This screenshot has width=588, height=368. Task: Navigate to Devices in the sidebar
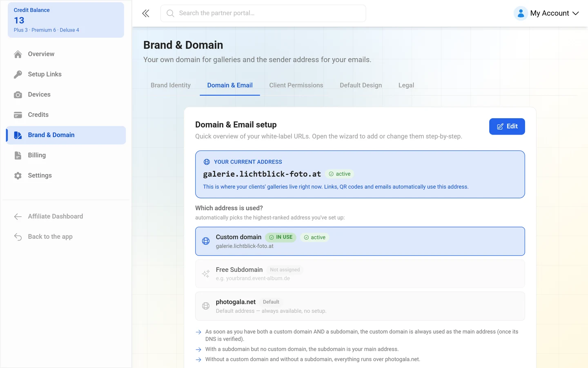pyautogui.click(x=66, y=94)
